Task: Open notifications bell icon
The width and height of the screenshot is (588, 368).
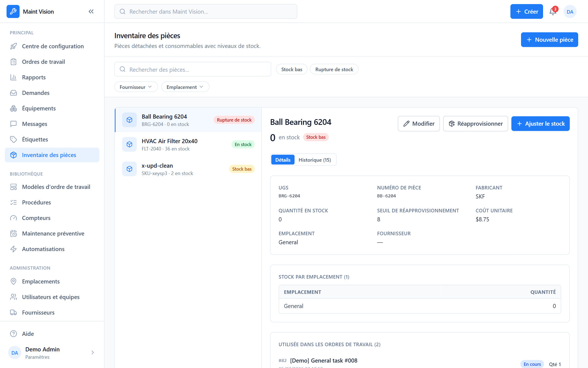Action: pyautogui.click(x=553, y=11)
